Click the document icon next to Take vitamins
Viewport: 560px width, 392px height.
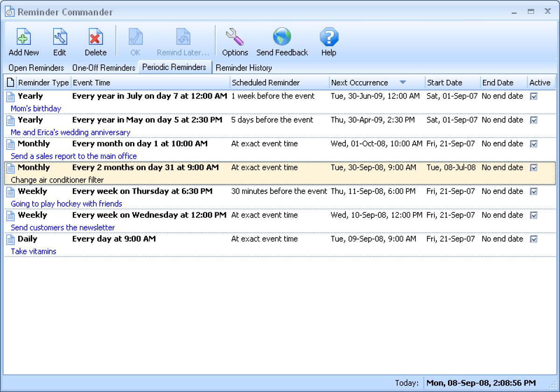coord(10,239)
